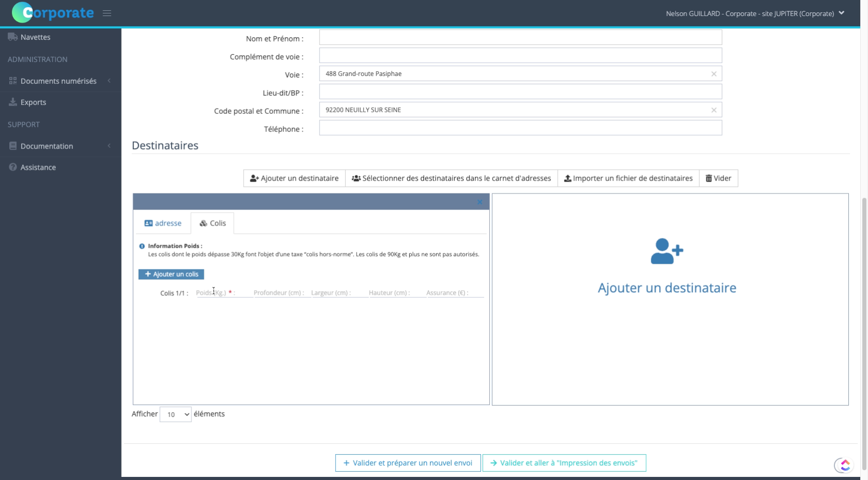Click the Documents numérisés QR icon
868x480 pixels.
pos(13,81)
